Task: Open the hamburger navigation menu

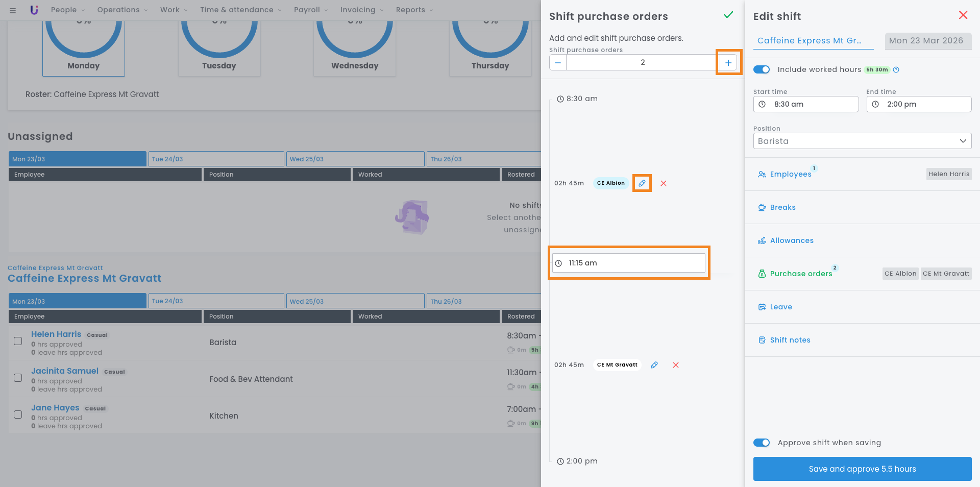Action: click(13, 10)
